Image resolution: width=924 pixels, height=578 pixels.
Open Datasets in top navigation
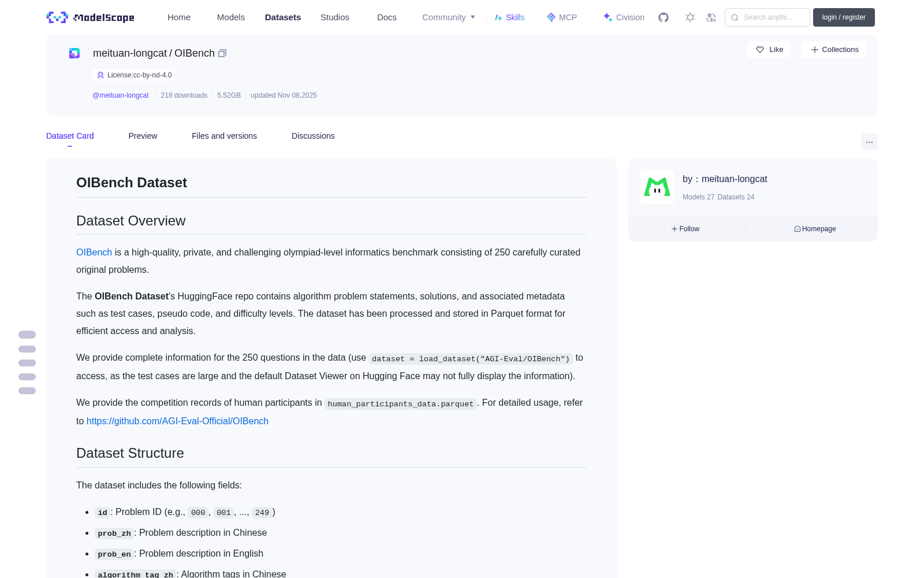tap(283, 17)
